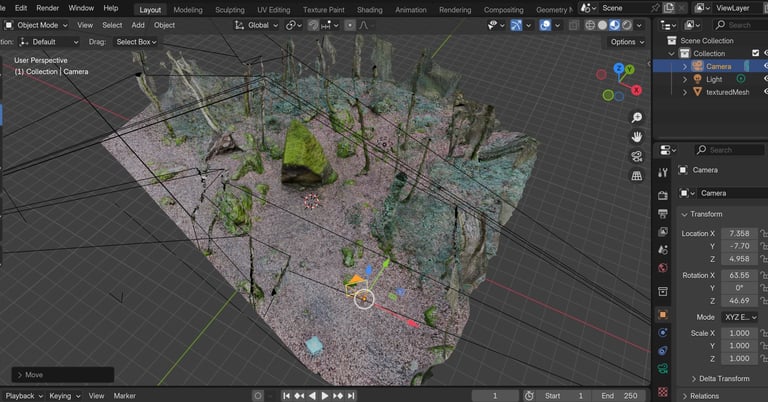Viewport: 768px width, 402px height.
Task: Open the viewport Object menu
Action: click(x=164, y=25)
